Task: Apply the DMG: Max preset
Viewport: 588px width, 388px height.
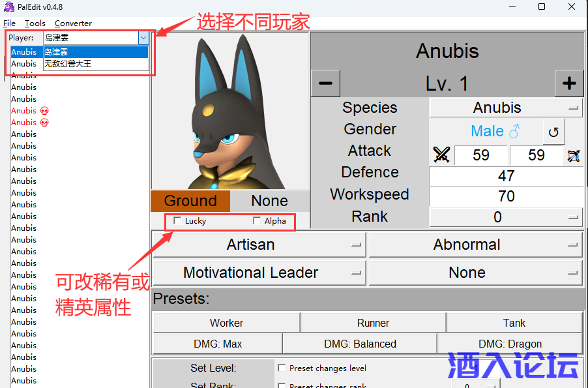Action: [x=218, y=344]
